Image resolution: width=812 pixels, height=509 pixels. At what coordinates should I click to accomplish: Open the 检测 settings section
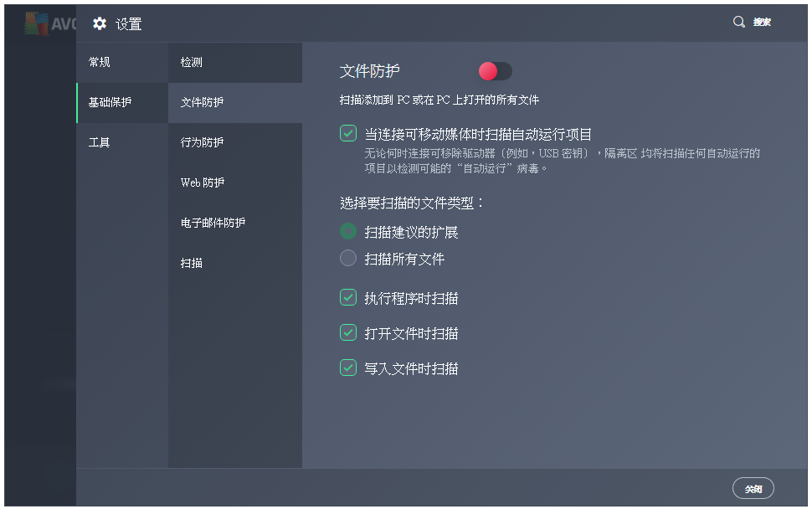(192, 62)
